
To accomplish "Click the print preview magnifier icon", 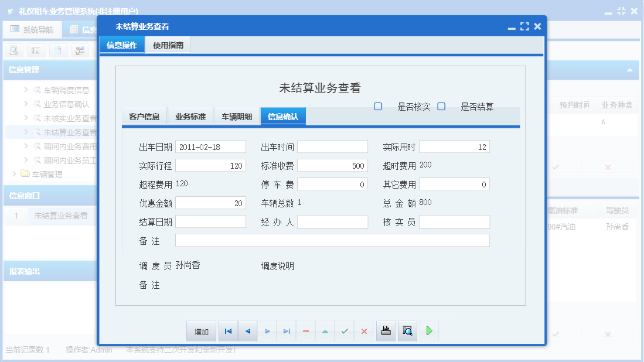I will pos(407,330).
